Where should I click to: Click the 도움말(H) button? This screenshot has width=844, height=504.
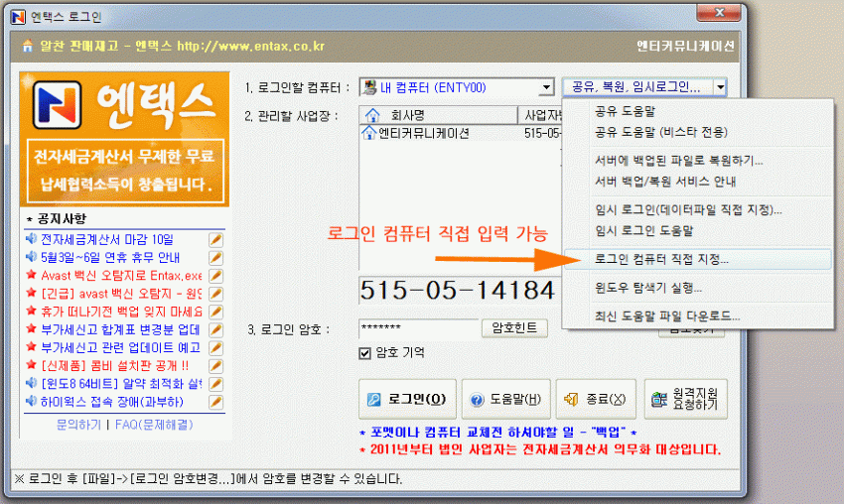506,399
